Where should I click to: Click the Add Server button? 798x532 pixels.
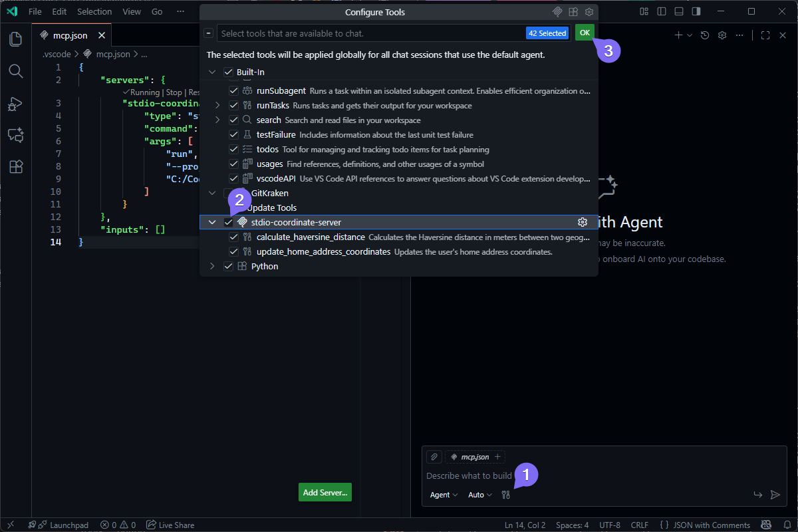[325, 492]
